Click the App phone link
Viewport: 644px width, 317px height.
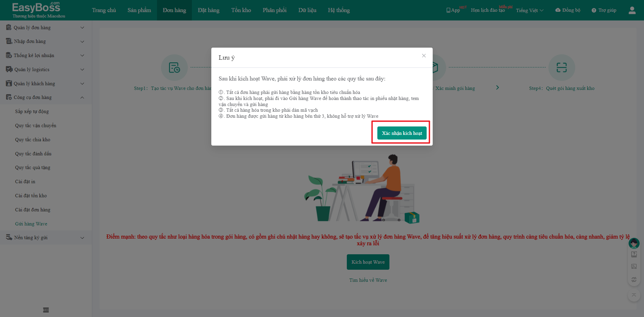click(x=453, y=10)
